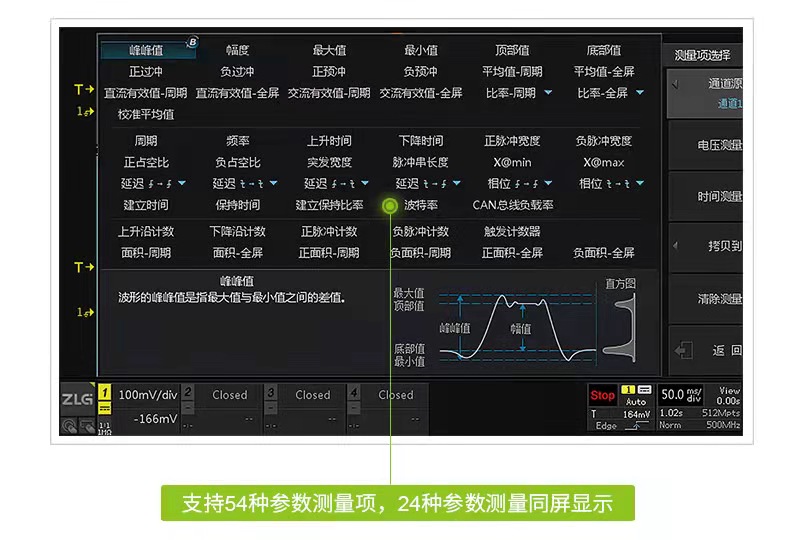800x540 pixels.
Task: Click the View 0.00s delay readout
Action: [x=728, y=396]
